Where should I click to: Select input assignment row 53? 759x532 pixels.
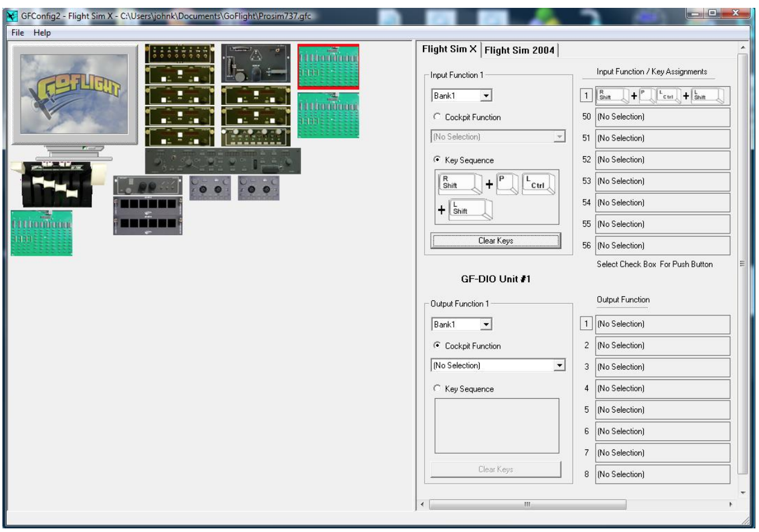tap(662, 181)
